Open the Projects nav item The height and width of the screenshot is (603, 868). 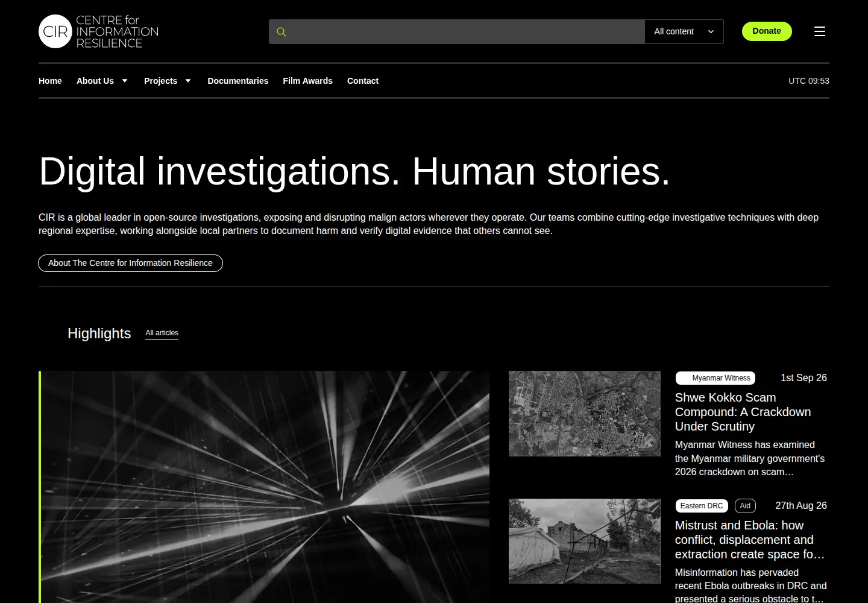click(x=160, y=81)
